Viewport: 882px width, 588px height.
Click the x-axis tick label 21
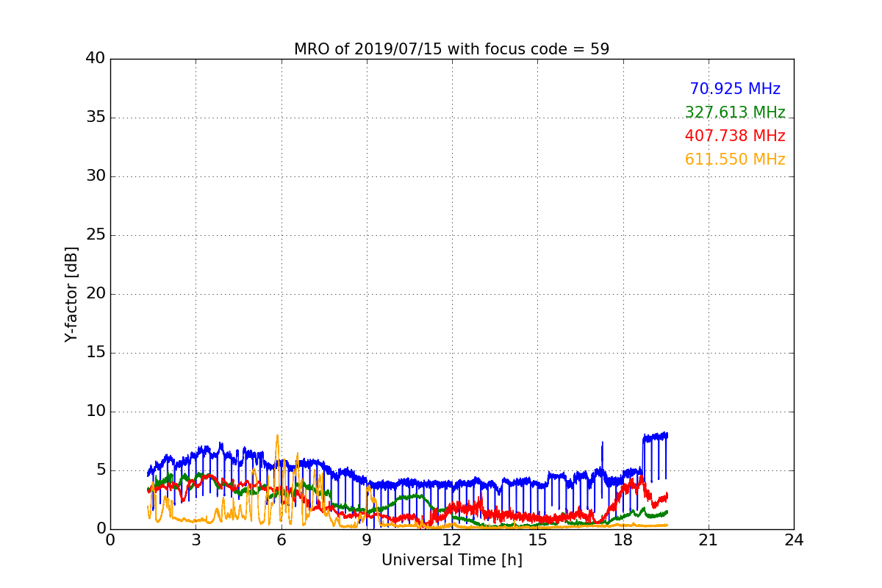(x=709, y=540)
